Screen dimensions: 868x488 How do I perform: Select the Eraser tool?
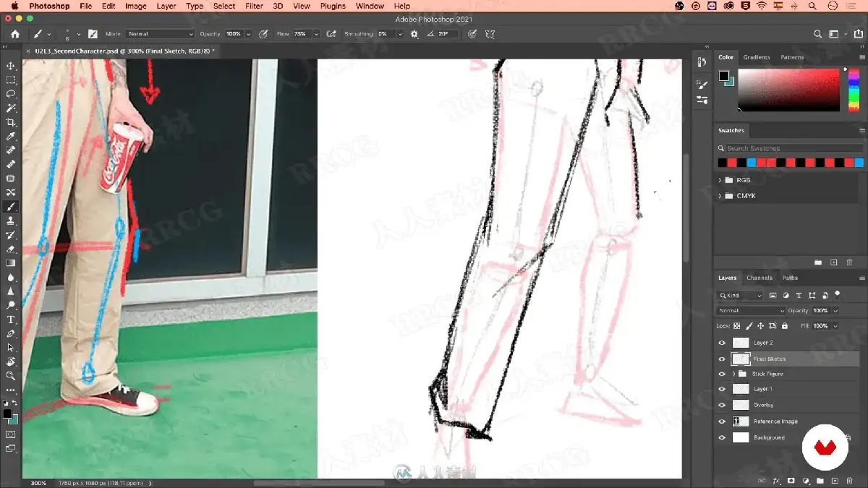click(x=11, y=249)
